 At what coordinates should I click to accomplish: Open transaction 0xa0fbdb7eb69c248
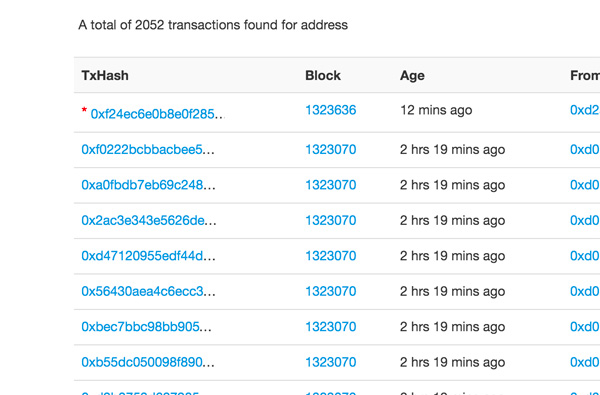click(x=142, y=185)
